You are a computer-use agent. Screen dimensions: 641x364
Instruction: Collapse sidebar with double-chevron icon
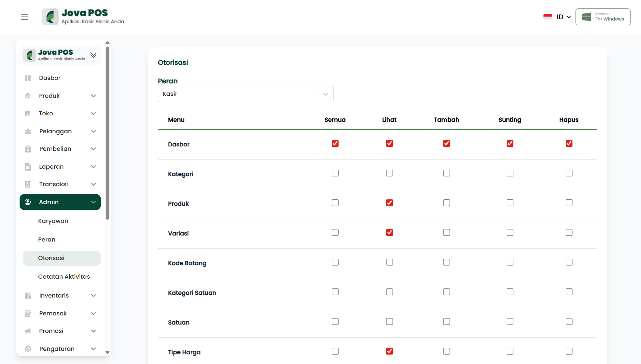93,55
